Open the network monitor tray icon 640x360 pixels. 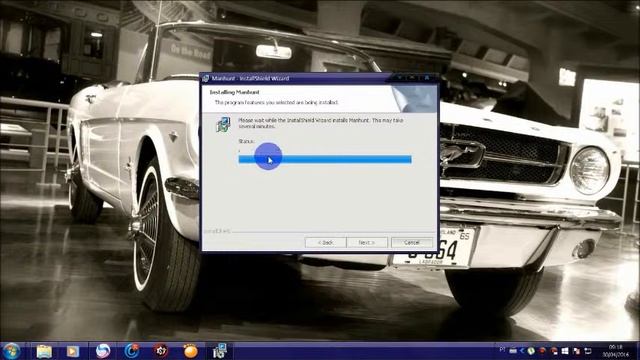click(x=588, y=351)
